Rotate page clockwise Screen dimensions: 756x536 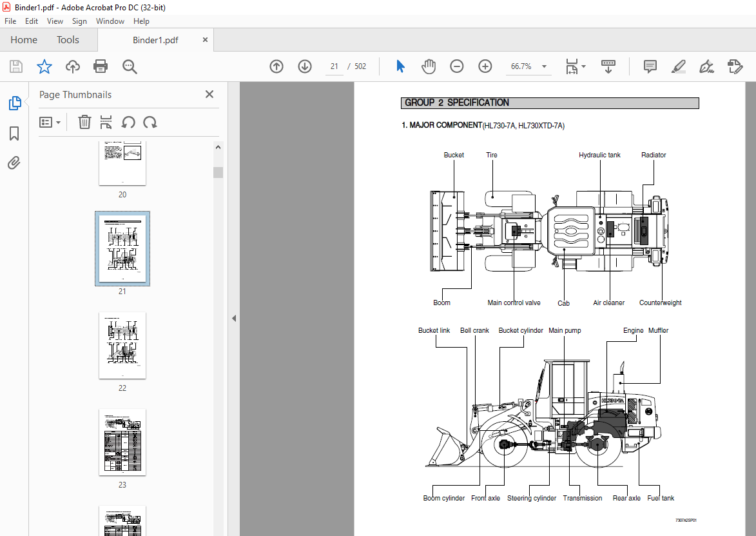pos(150,122)
